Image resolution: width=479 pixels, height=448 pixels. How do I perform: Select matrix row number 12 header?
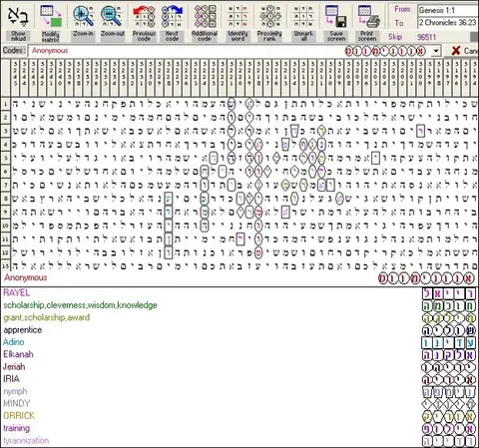(x=5, y=252)
